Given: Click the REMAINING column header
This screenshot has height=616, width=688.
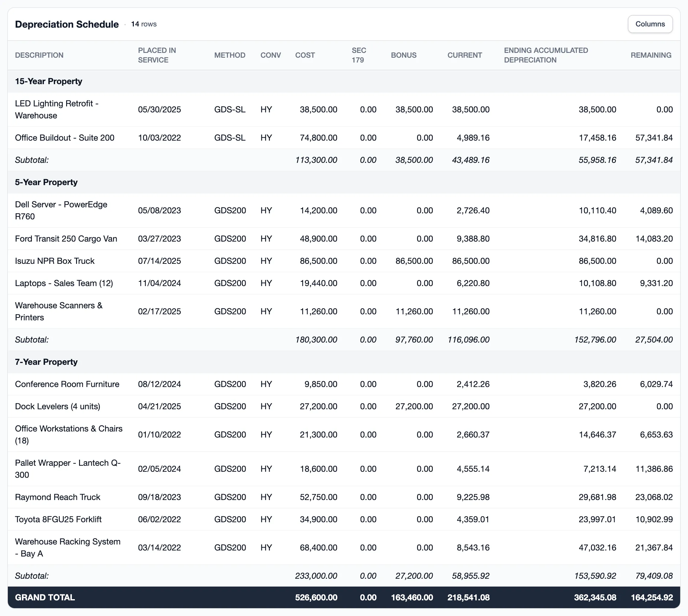Looking at the screenshot, I should 651,55.
